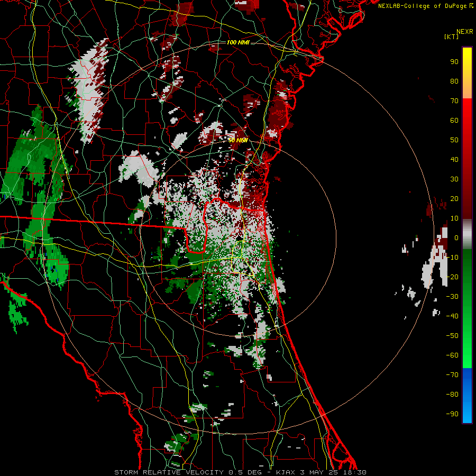Click the NEXLAB-College of DuPage watermark text
476x476 pixels.
pyautogui.click(x=423, y=6)
